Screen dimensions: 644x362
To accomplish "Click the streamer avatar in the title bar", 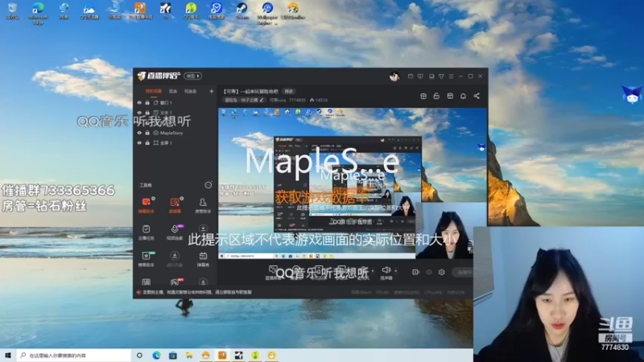I will click(394, 76).
